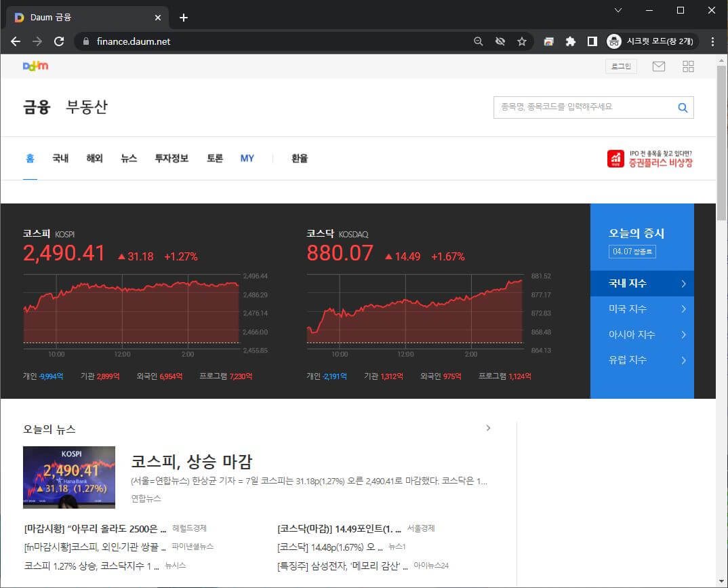Close the Daum 금융 tab

coord(158,18)
